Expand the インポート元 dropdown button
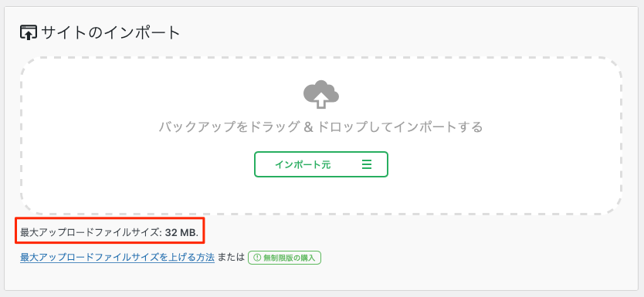 (320, 164)
